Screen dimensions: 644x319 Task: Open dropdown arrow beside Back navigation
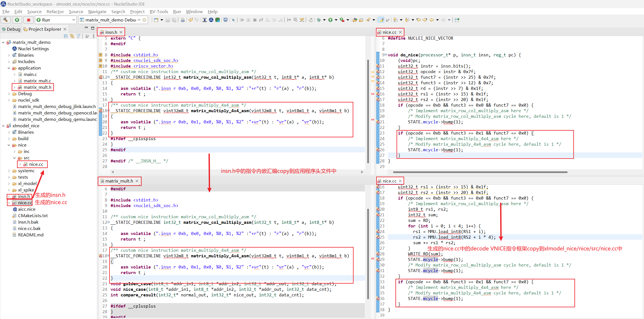[x=437, y=20]
